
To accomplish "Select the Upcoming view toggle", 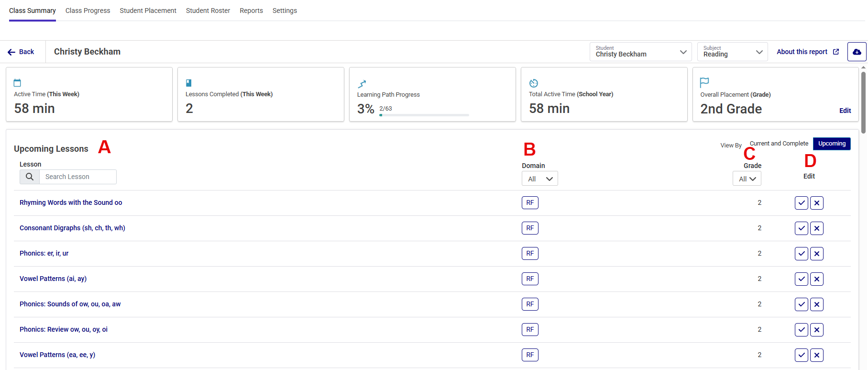I will [x=831, y=144].
